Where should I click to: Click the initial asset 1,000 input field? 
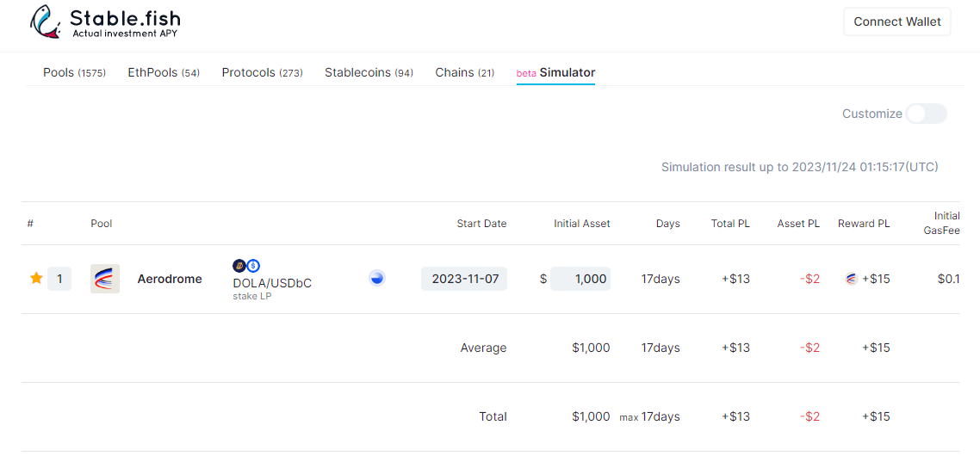pos(580,279)
